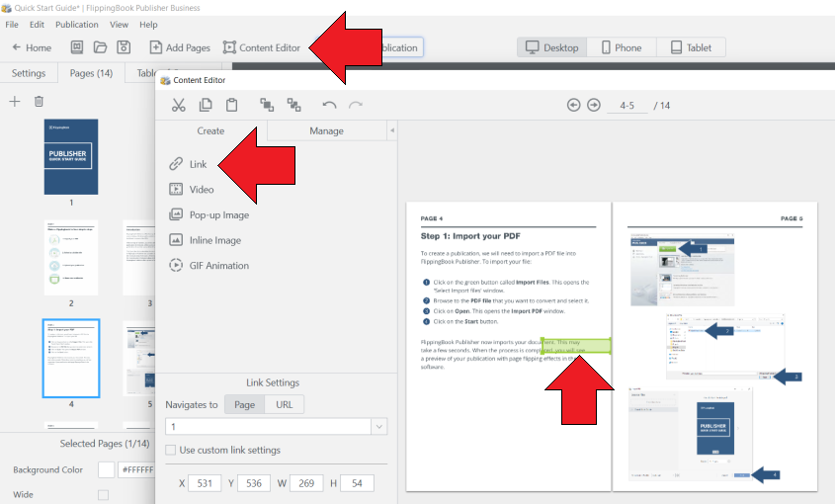Viewport: 835px width, 504px height.
Task: Click the new publication book icon
Action: click(77, 47)
